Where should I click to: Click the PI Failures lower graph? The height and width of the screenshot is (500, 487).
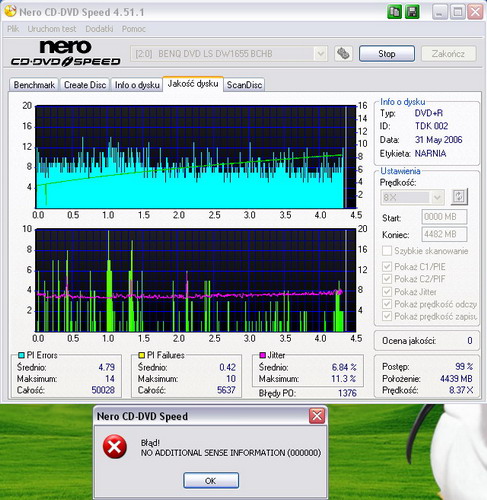point(196,280)
